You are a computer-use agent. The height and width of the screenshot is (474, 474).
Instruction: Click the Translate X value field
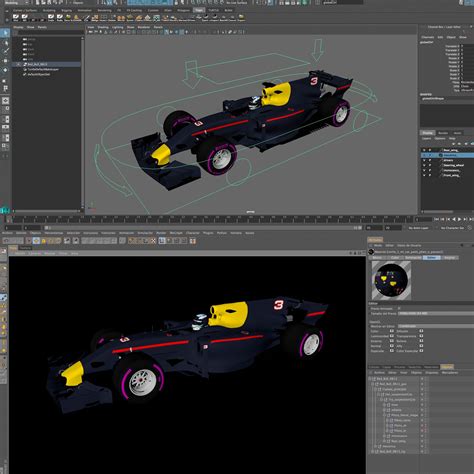coord(467,46)
